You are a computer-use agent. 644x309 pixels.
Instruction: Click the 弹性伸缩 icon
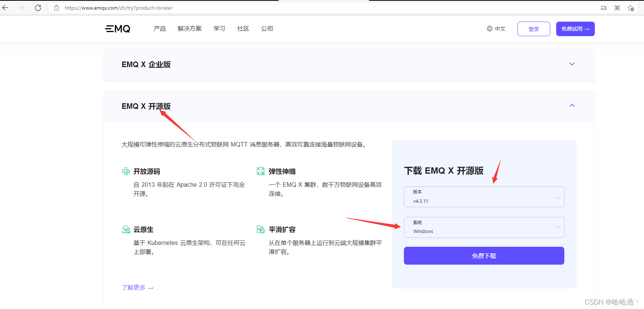tap(261, 171)
